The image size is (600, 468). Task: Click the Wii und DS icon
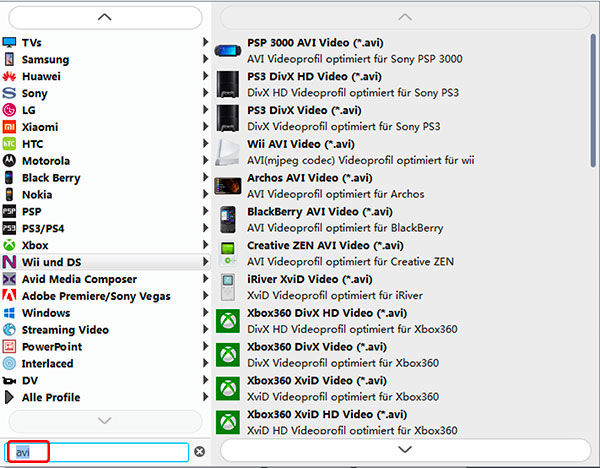(x=9, y=262)
